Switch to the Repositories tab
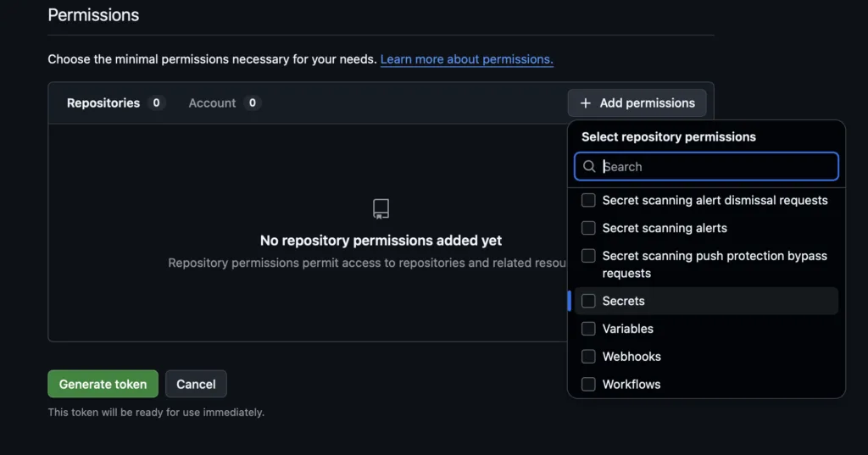 pos(103,103)
